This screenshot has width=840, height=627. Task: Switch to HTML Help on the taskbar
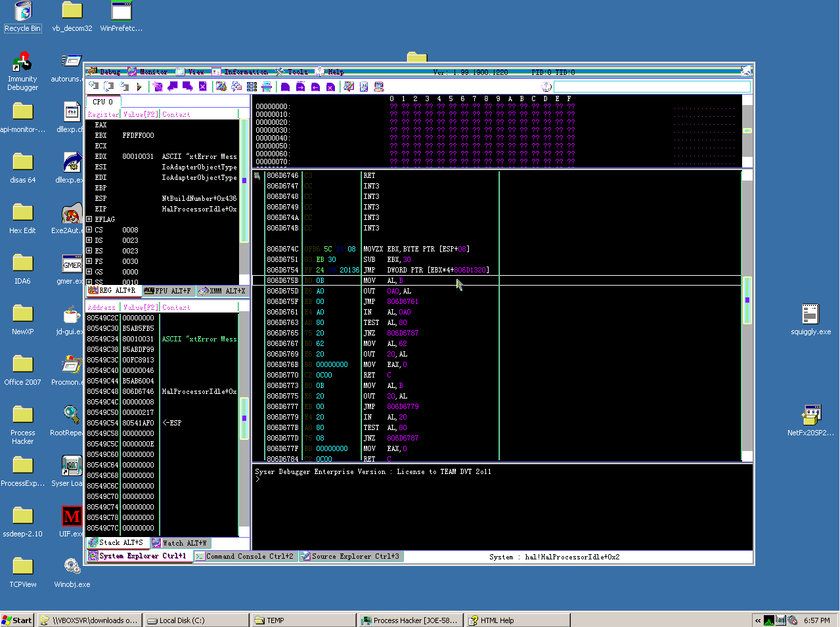tap(518, 620)
